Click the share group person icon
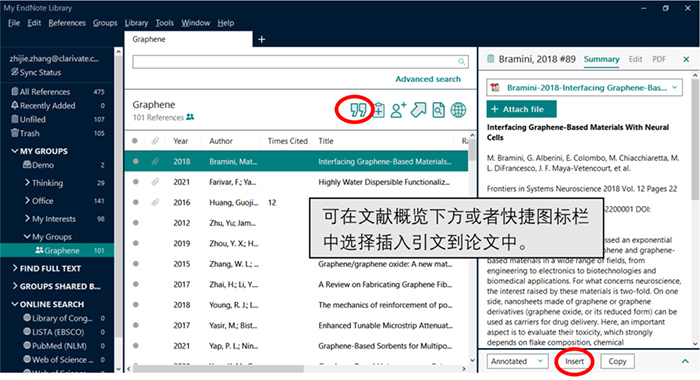This screenshot has width=700, height=380. coord(398,110)
